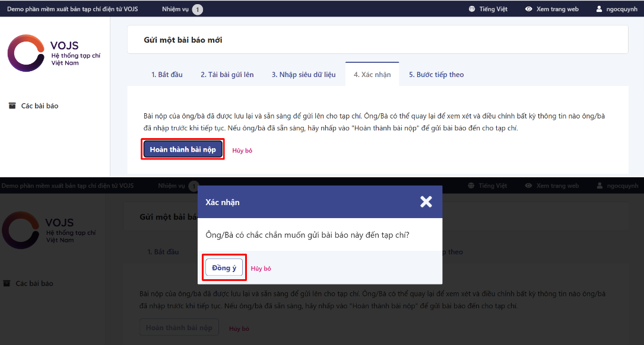Click the globe icon beside Tiếng Việt
Screen dimensions: 644x345
pos(472,9)
